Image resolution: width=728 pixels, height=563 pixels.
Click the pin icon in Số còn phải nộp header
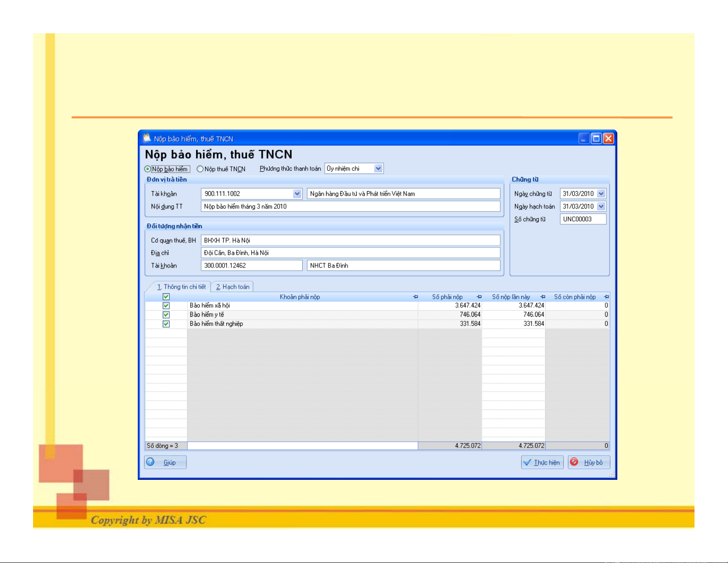(x=606, y=297)
